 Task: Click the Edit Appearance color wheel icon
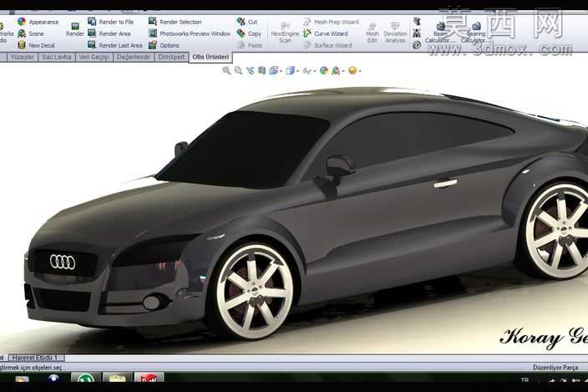click(x=324, y=70)
